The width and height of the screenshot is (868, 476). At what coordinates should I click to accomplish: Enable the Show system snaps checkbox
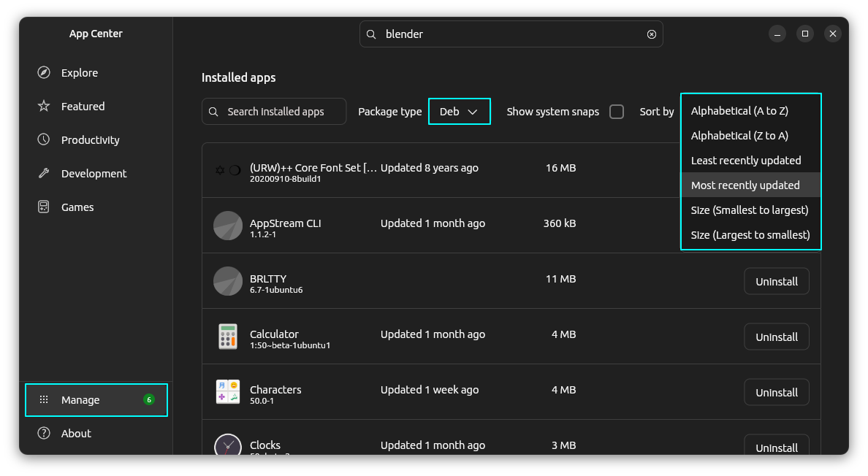pos(616,112)
